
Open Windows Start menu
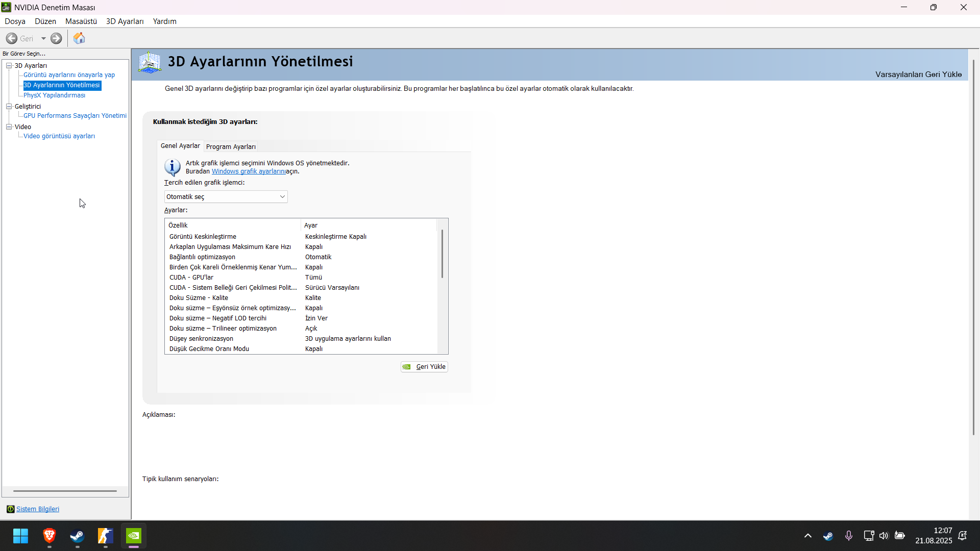[x=20, y=536]
